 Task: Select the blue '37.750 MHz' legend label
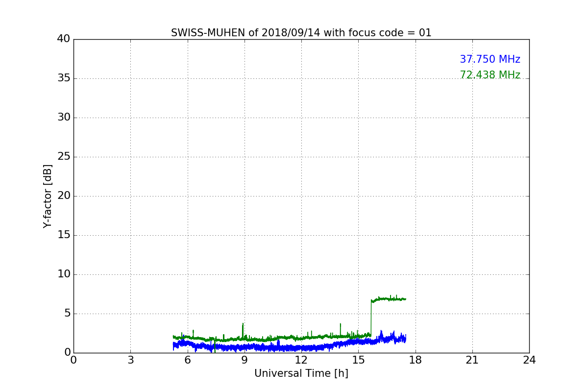(x=490, y=59)
